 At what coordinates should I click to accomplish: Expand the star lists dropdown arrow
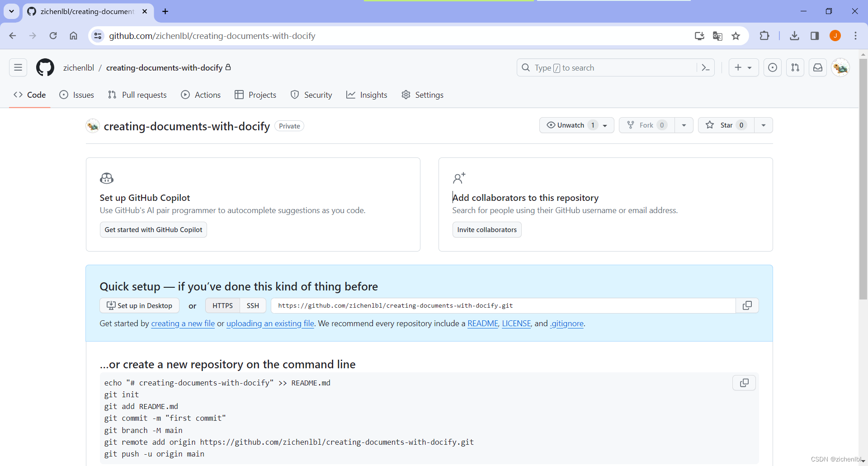coord(764,125)
